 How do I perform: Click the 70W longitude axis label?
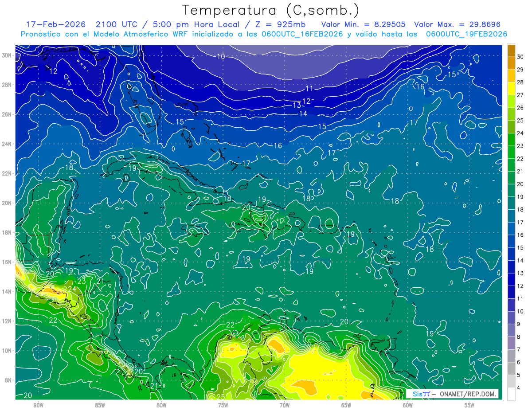point(285,405)
